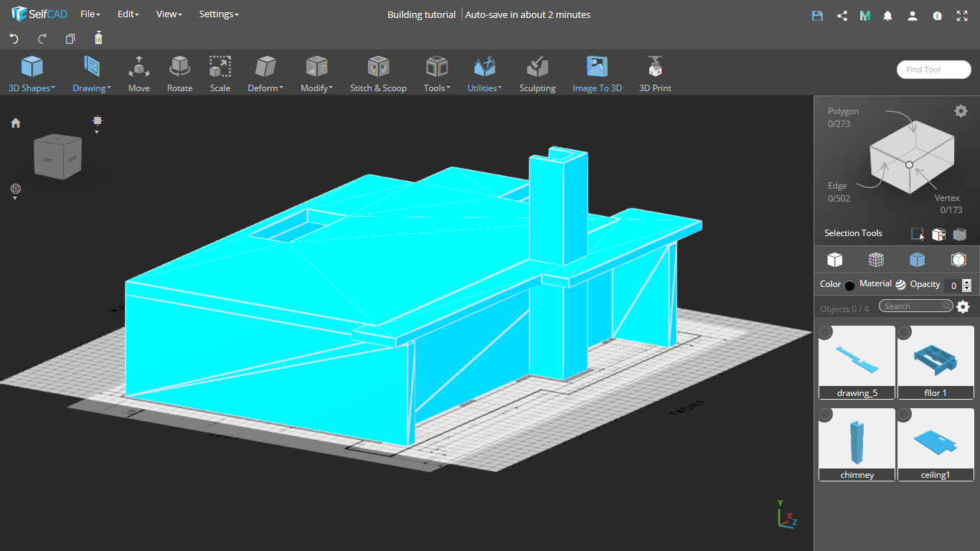Select the drawing_5 object thumbnail

[x=857, y=362]
